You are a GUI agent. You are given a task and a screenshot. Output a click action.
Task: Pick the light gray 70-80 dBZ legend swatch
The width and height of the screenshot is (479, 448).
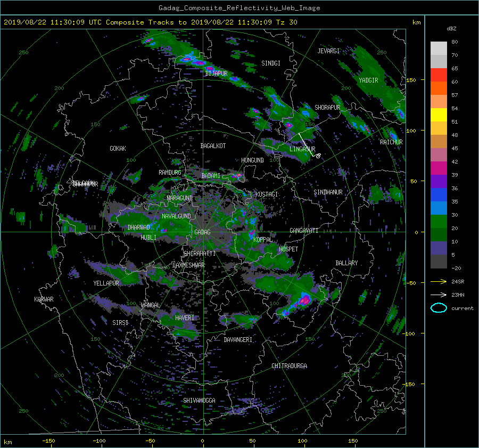click(439, 48)
